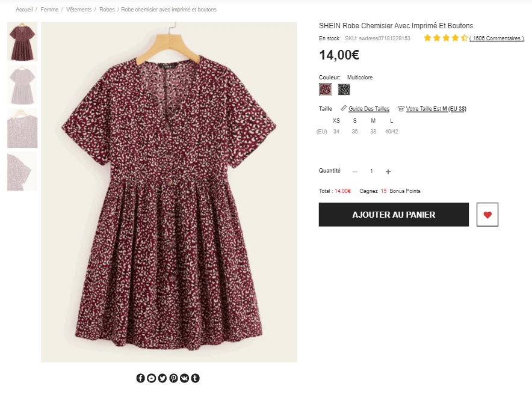Decrease quantity with minus control
532x395 pixels.
pyautogui.click(x=355, y=171)
